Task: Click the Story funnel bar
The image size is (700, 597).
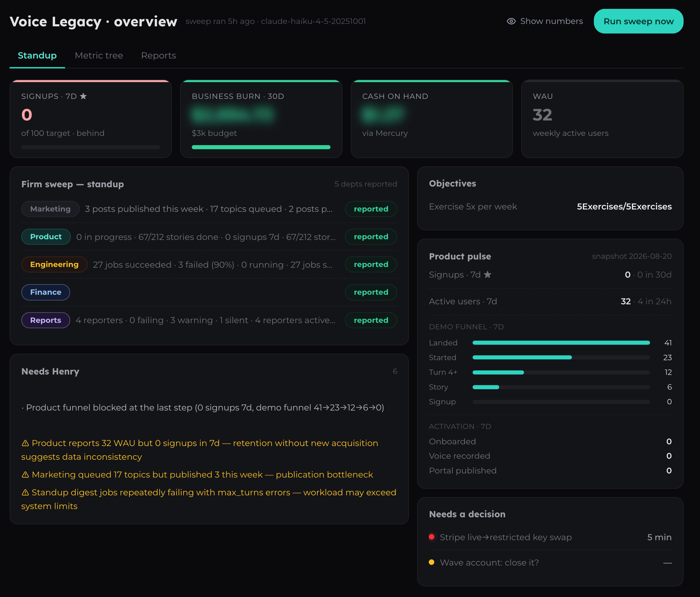Action: click(x=561, y=387)
